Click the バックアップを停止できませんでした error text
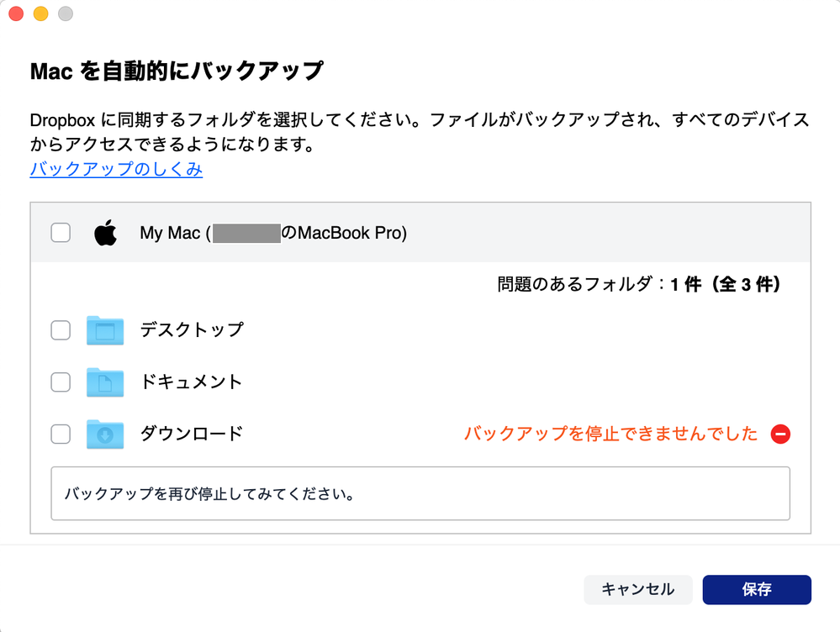 point(610,434)
